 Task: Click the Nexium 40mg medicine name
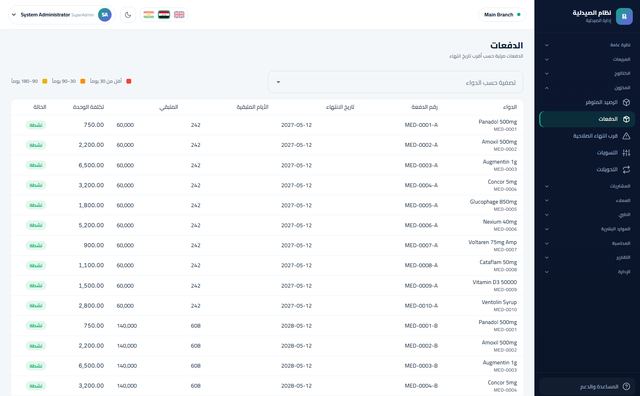(500, 222)
